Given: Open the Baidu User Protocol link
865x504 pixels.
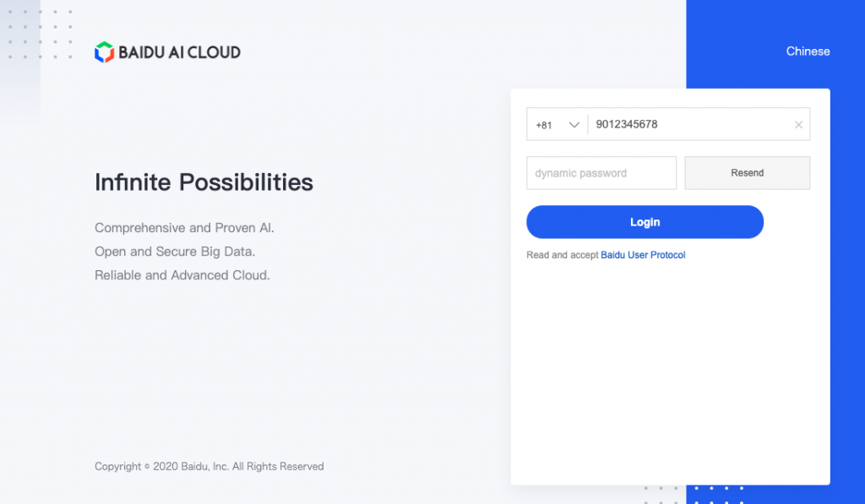Looking at the screenshot, I should (643, 255).
